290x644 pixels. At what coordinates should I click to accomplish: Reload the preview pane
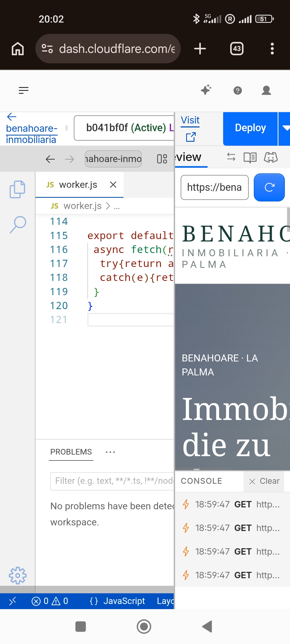coord(269,187)
